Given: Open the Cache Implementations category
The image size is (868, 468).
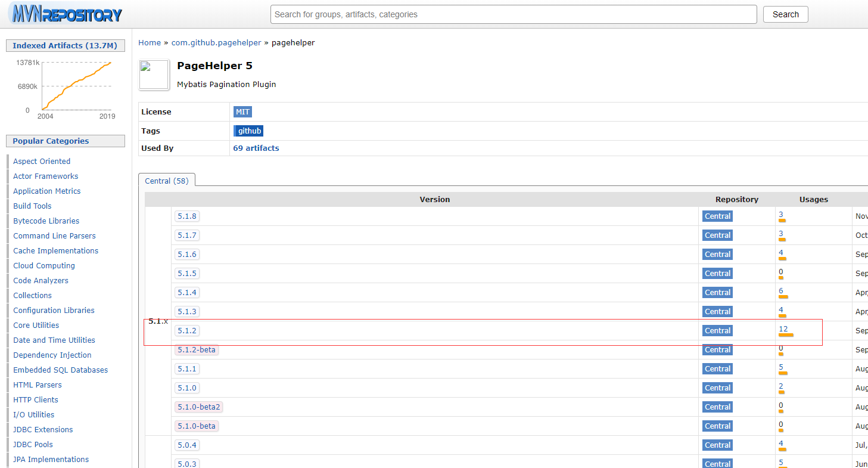Looking at the screenshot, I should point(56,250).
